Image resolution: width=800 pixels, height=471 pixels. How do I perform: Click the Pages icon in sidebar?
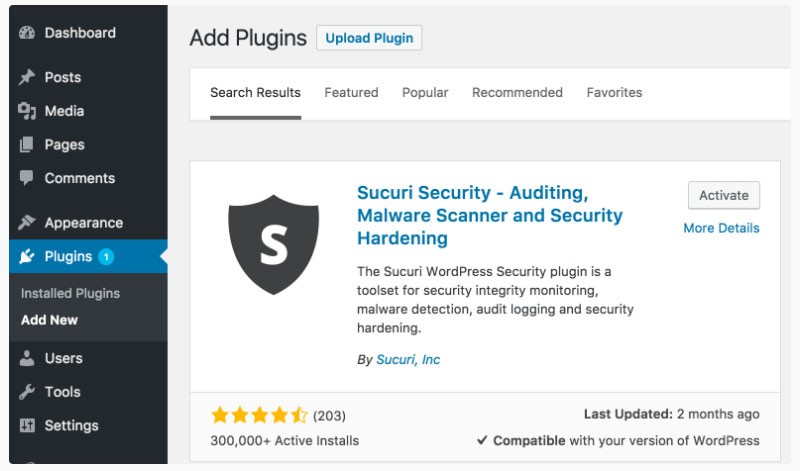pyautogui.click(x=27, y=144)
